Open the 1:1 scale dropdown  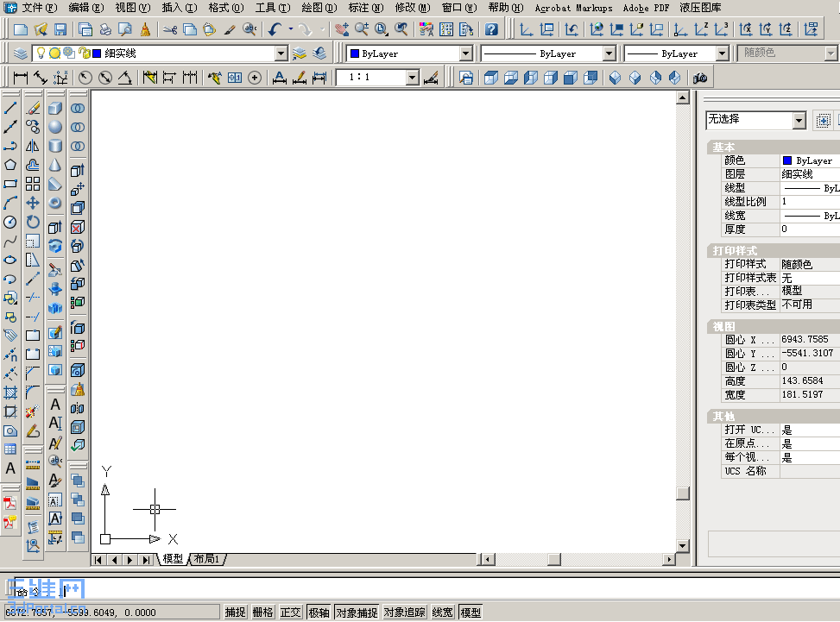(412, 78)
